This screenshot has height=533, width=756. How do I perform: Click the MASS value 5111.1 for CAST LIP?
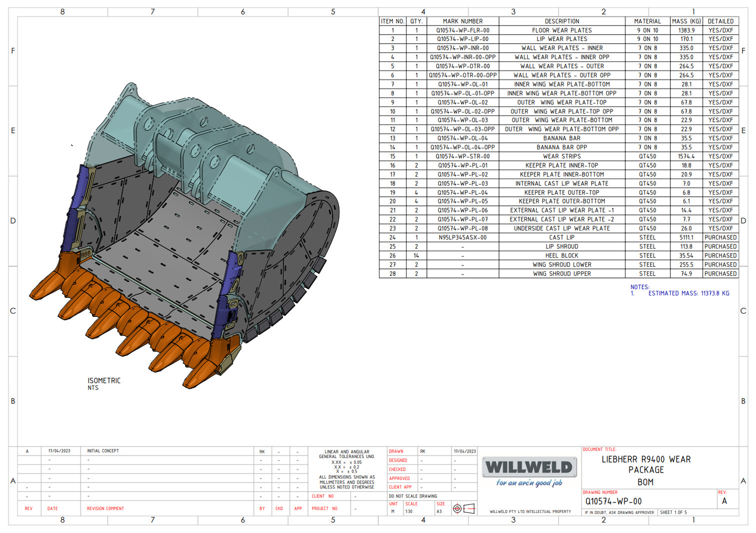pyautogui.click(x=686, y=237)
